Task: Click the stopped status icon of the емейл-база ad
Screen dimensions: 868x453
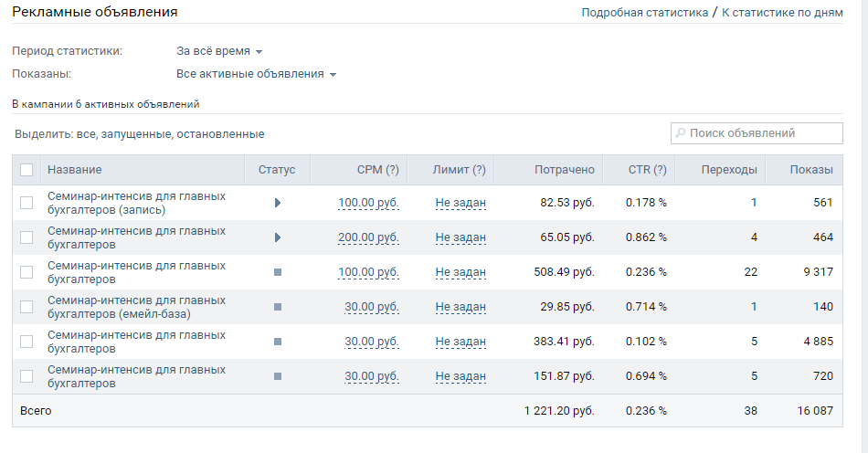Action: pyautogui.click(x=278, y=307)
